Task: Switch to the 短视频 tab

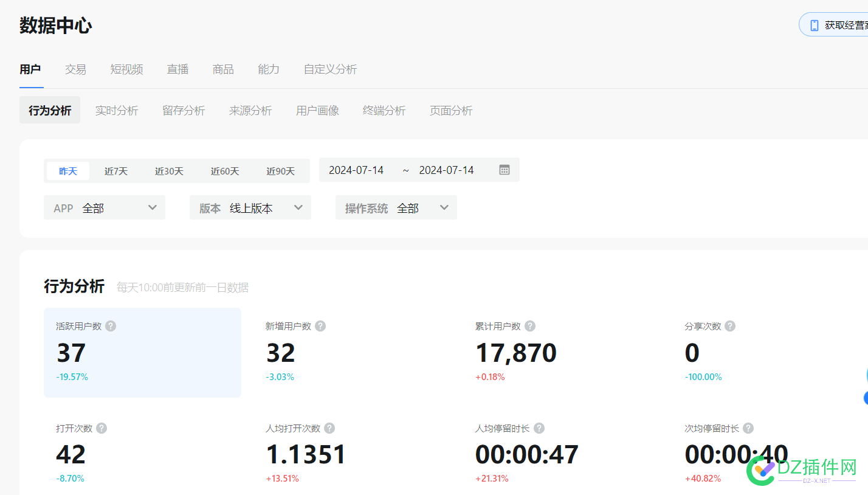Action: pos(126,69)
